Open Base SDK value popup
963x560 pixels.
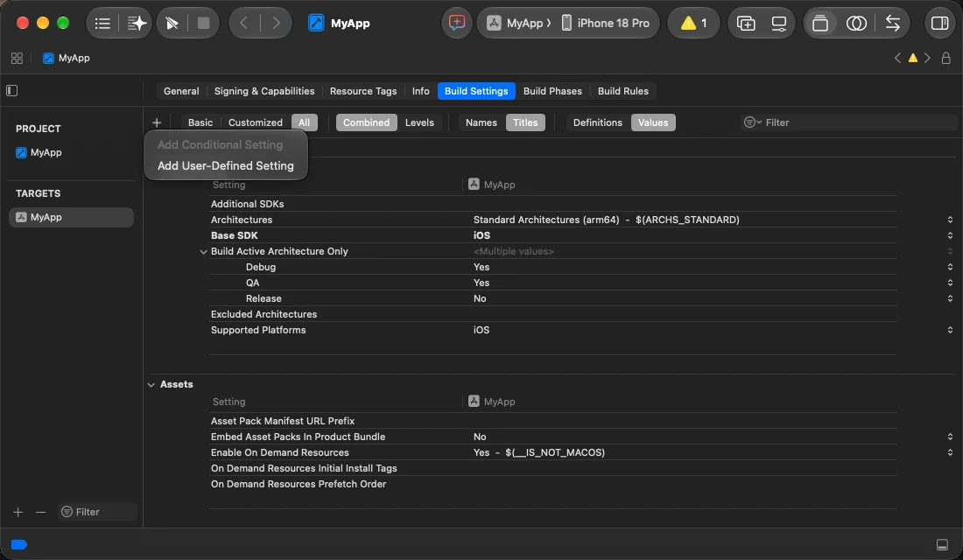(950, 235)
